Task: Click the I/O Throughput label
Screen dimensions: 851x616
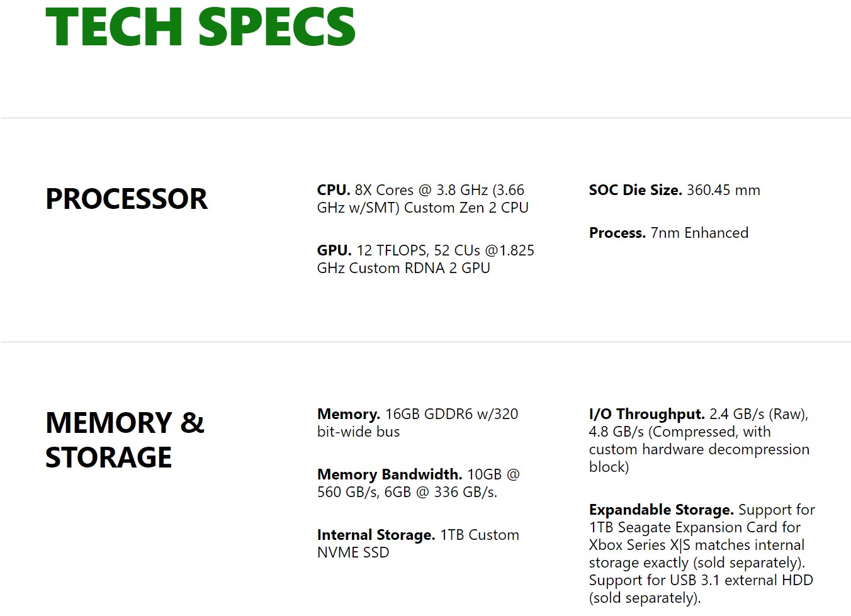Action: [647, 414]
